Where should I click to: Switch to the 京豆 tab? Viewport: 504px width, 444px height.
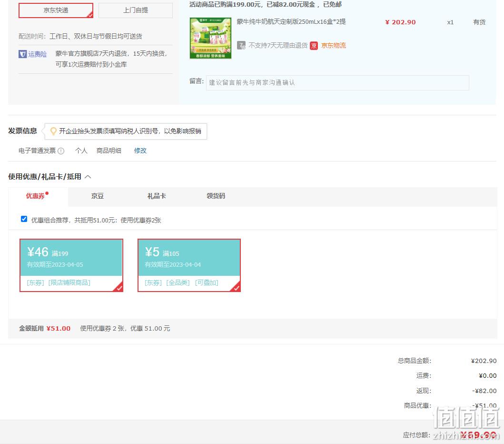point(98,196)
